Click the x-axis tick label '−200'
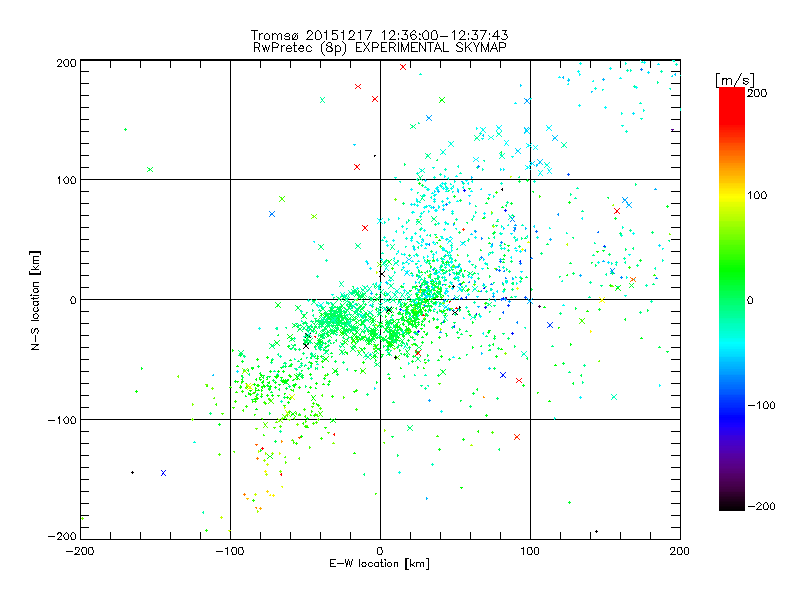The width and height of the screenshot is (800, 600). click(x=80, y=551)
